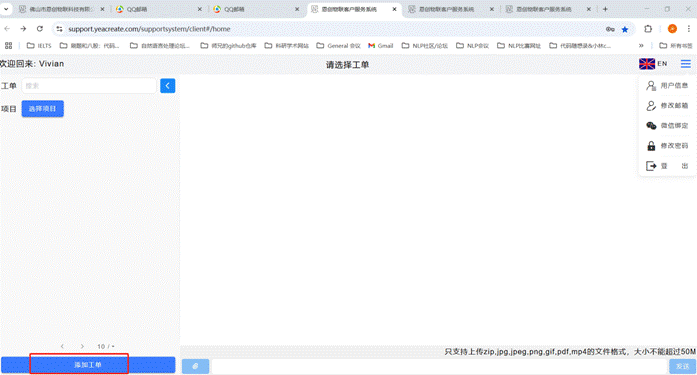Focus the 工单 search field
This screenshot has height=375, width=697.
pos(89,86)
